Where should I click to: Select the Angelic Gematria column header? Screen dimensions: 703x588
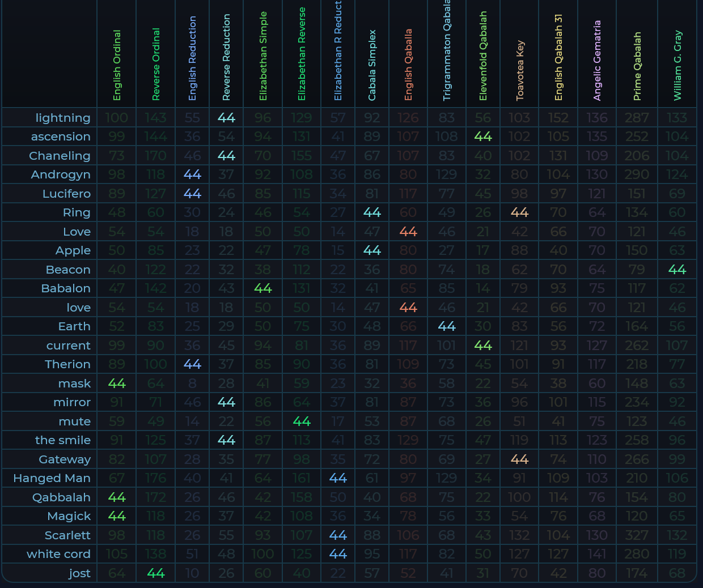(597, 61)
